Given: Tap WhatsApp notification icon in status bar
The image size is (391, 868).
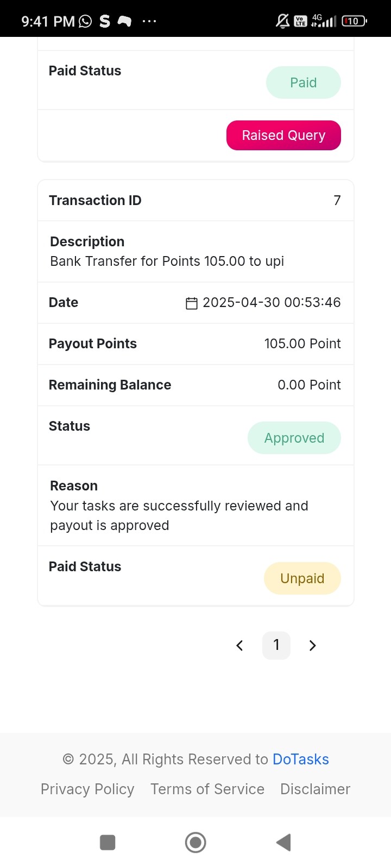Looking at the screenshot, I should [x=85, y=21].
